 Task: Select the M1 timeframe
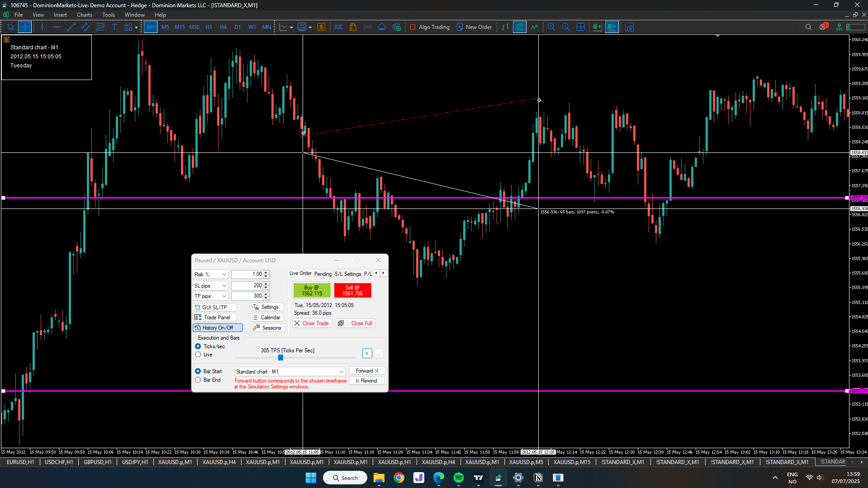[x=151, y=27]
